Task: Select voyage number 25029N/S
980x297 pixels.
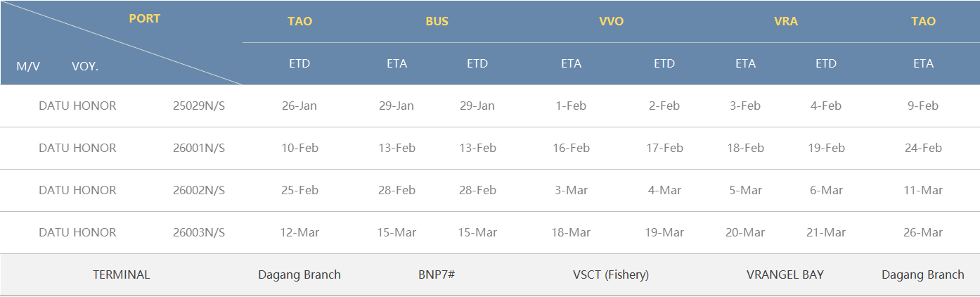Action: tap(199, 106)
